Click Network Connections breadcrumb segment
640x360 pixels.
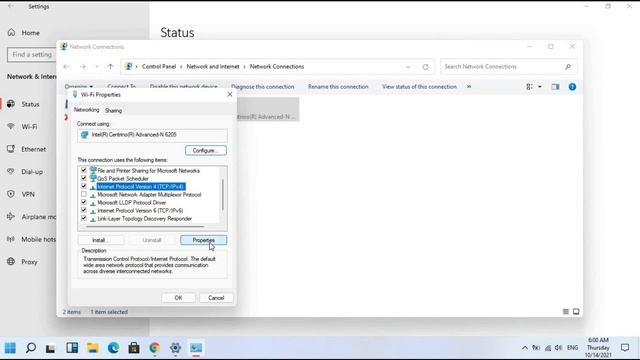coord(277,67)
